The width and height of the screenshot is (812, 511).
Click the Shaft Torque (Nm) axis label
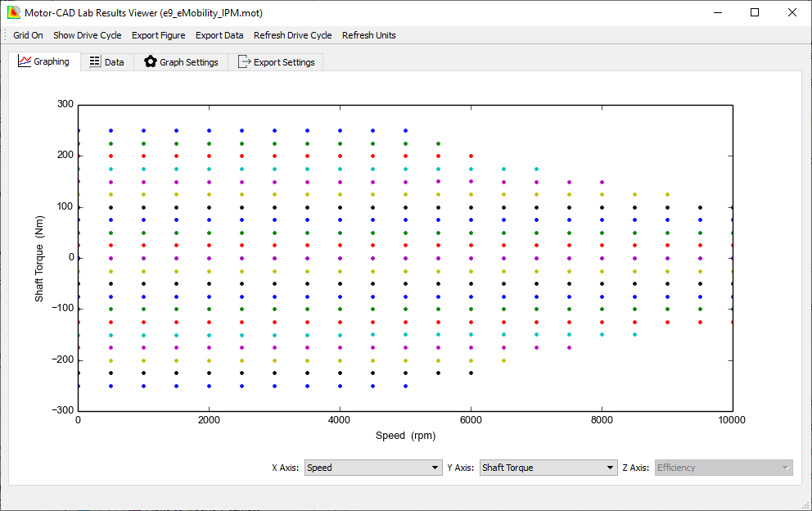[39, 259]
